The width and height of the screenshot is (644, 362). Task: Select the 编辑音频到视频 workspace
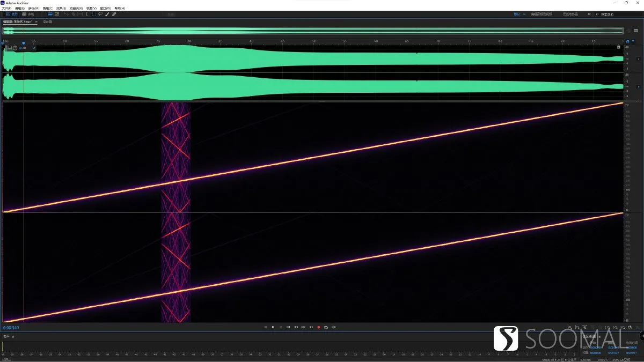pos(540,14)
